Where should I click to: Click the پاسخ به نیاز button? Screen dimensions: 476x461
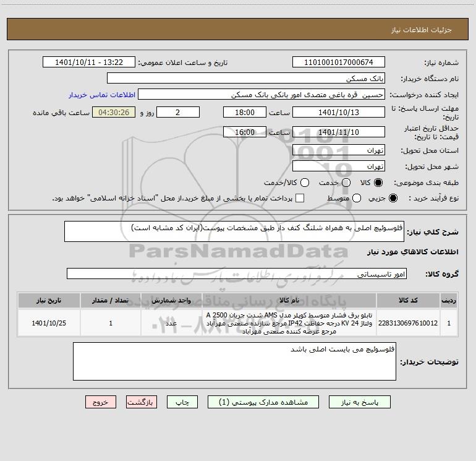tap(359, 402)
